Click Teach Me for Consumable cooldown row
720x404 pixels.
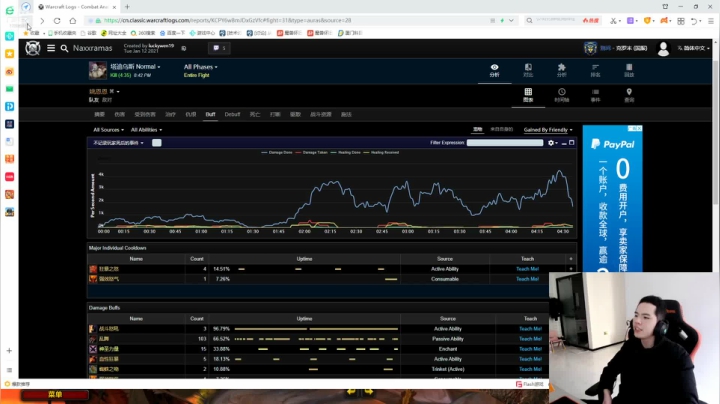click(x=527, y=279)
